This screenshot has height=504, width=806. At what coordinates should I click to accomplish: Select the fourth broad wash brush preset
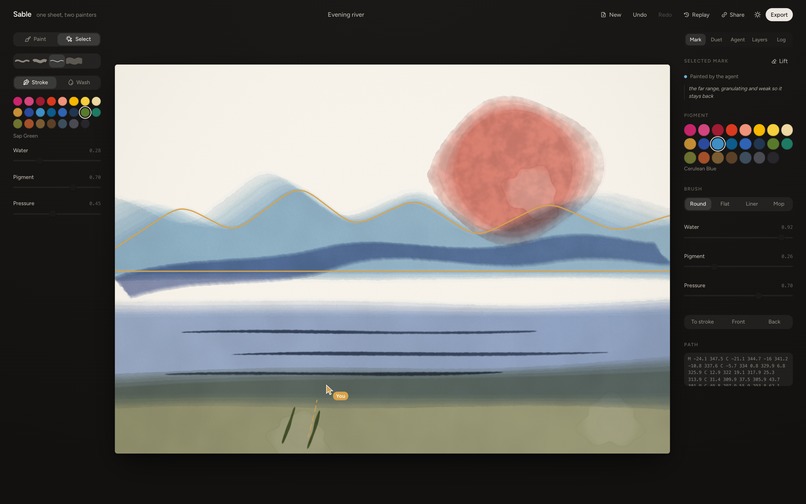tap(74, 61)
